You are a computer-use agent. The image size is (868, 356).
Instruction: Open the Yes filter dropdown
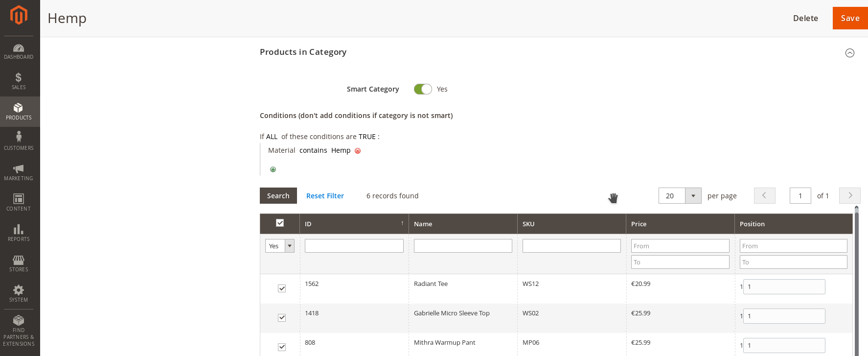tap(280, 246)
